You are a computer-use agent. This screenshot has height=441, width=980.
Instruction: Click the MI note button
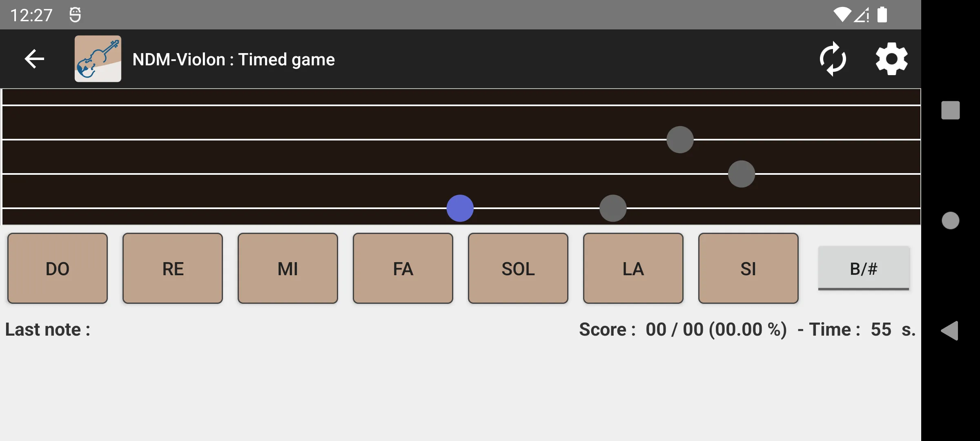tap(287, 269)
